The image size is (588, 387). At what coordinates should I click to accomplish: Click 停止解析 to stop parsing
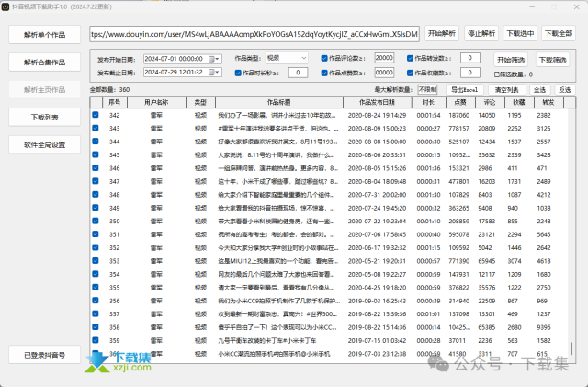[481, 33]
